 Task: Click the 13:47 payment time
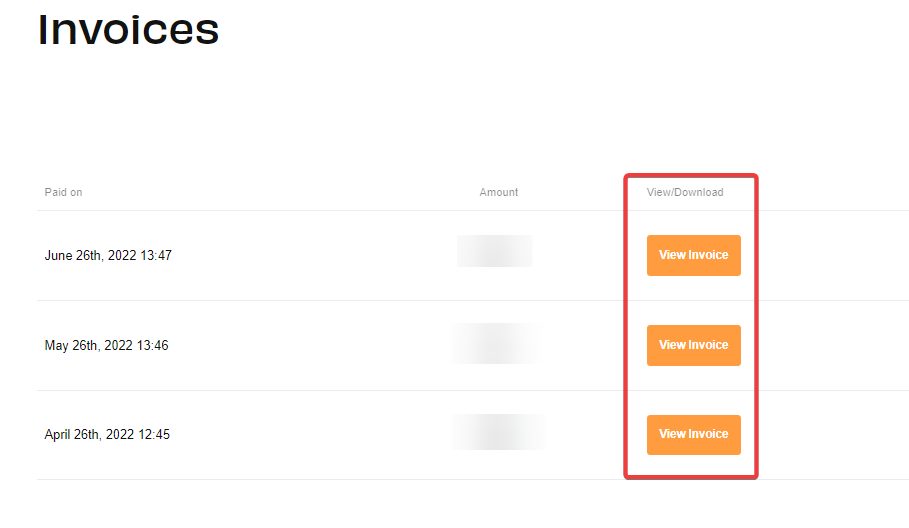[x=155, y=256]
